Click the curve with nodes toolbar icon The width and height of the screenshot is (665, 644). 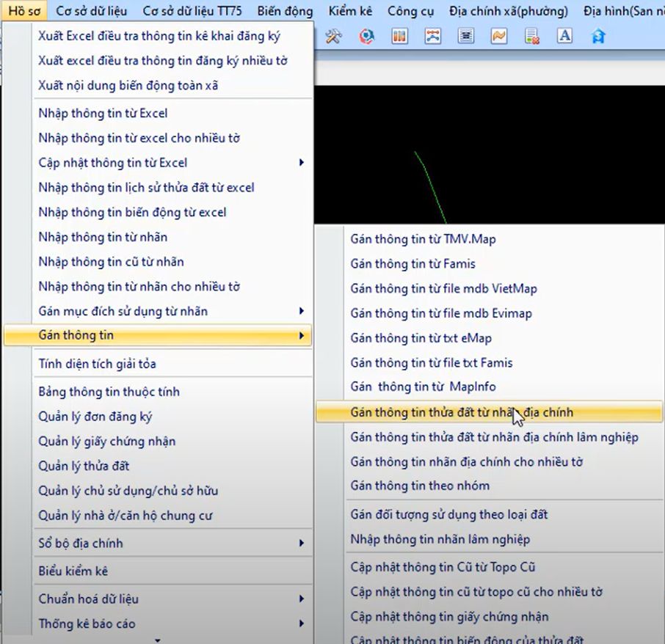(x=432, y=36)
